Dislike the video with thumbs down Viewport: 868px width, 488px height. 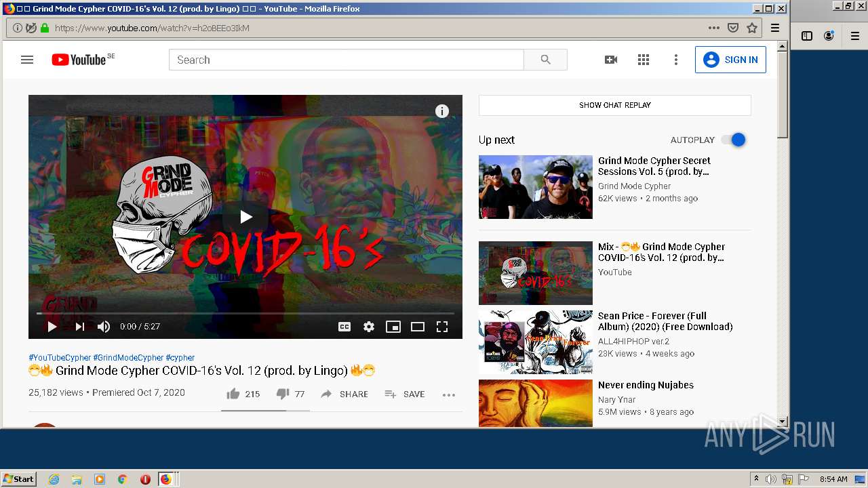(290, 394)
